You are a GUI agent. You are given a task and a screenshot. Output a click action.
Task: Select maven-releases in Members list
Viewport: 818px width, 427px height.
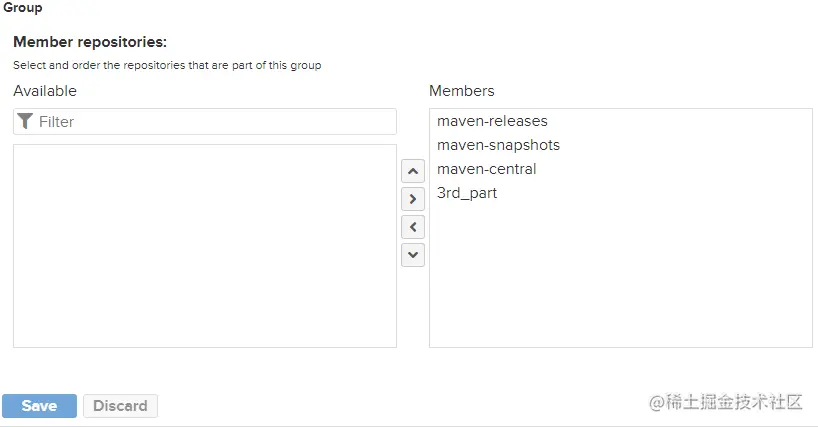[x=492, y=121]
